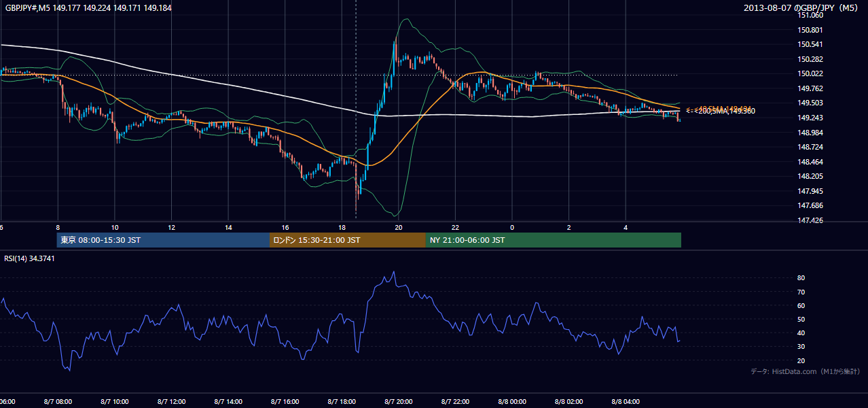Click the 8/7 10:00 time axis label
Image resolution: width=868 pixels, height=408 pixels.
coord(115,402)
